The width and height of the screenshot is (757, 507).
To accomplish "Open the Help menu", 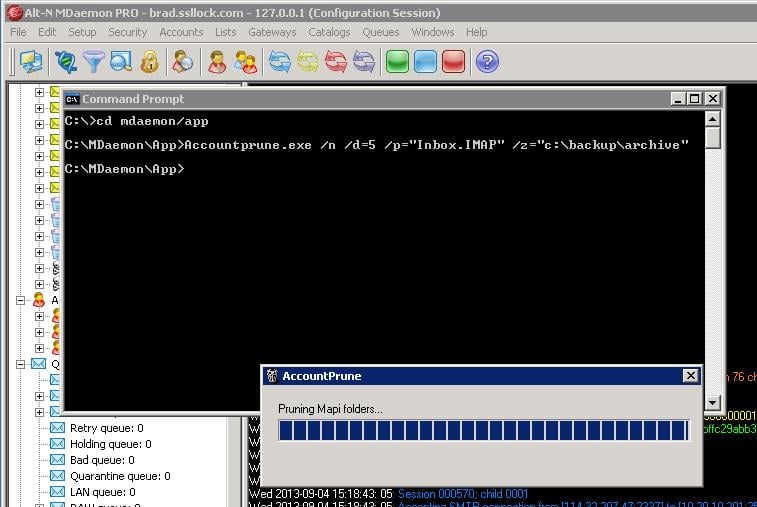I will 477,32.
